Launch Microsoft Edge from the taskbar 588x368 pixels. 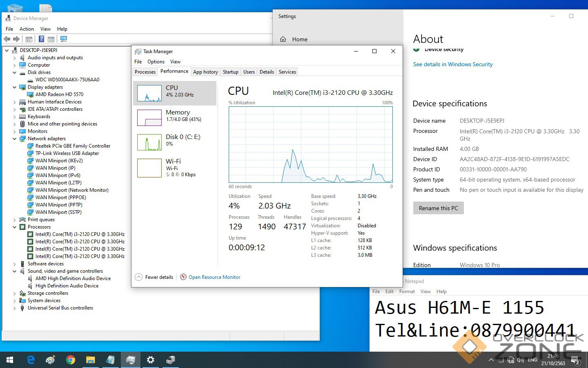click(x=31, y=360)
